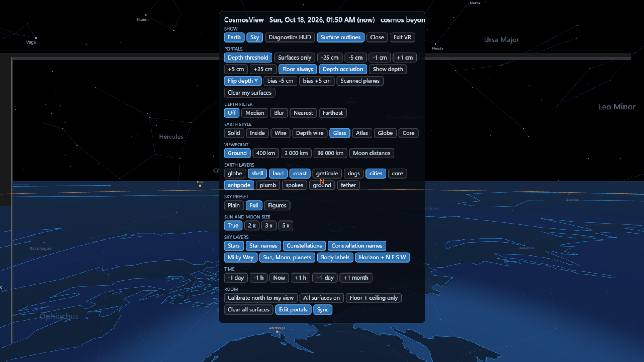
Task: Select the Figures sky preset
Action: click(277, 206)
